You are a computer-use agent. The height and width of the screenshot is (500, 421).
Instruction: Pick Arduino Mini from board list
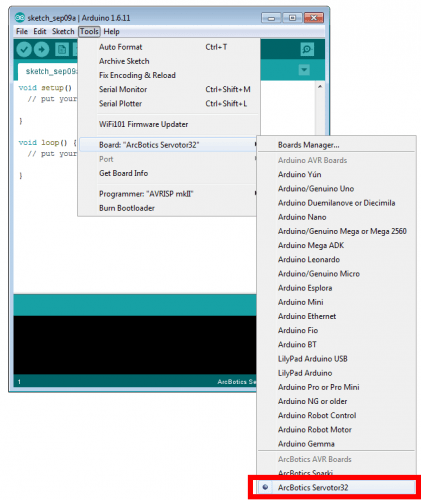coord(337,302)
